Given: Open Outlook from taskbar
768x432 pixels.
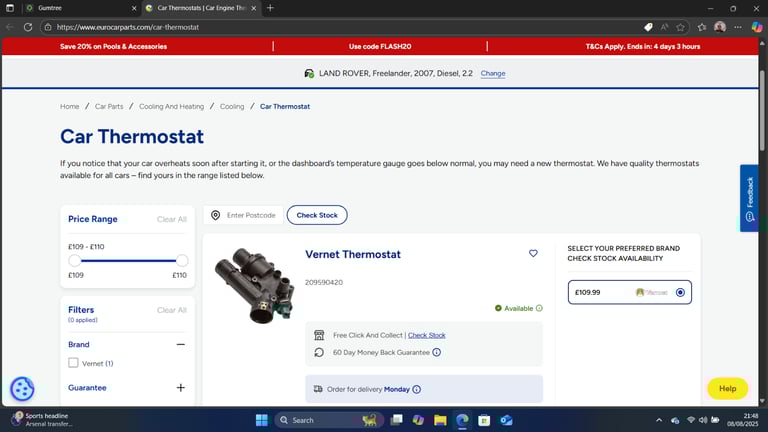Looking at the screenshot, I should (x=506, y=420).
